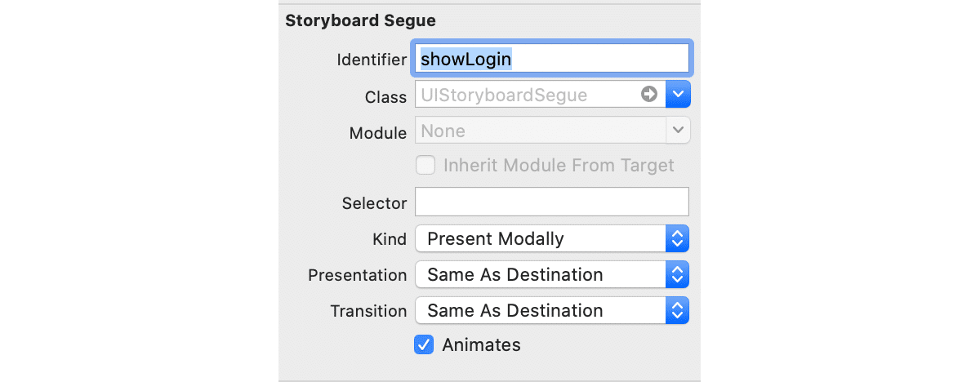Click the Module label

coord(377,133)
